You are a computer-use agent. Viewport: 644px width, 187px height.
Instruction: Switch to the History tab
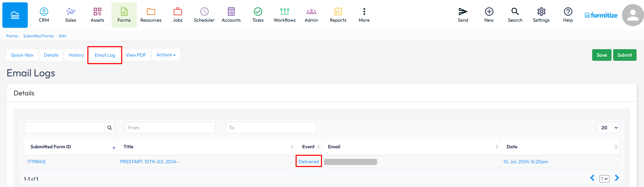pos(76,55)
